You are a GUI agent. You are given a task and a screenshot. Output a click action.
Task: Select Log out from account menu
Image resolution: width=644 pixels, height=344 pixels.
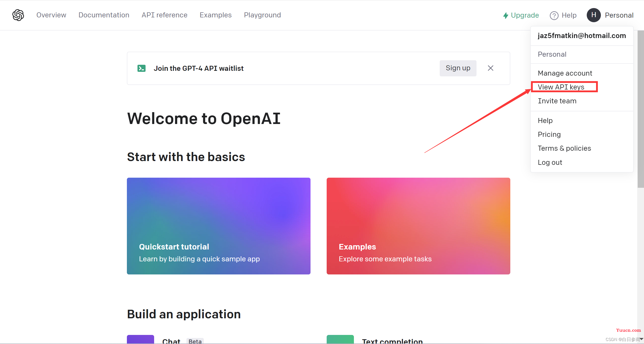click(x=550, y=162)
